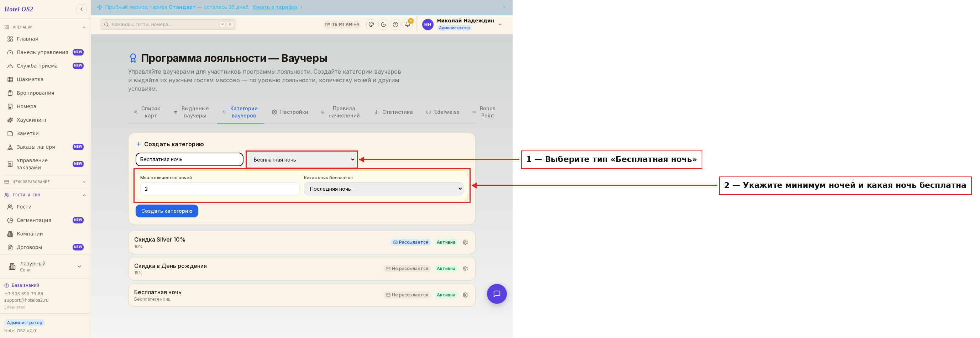The image size is (980, 338).
Task: Click Активна badge on Бесплатная ночь row
Action: click(446, 295)
